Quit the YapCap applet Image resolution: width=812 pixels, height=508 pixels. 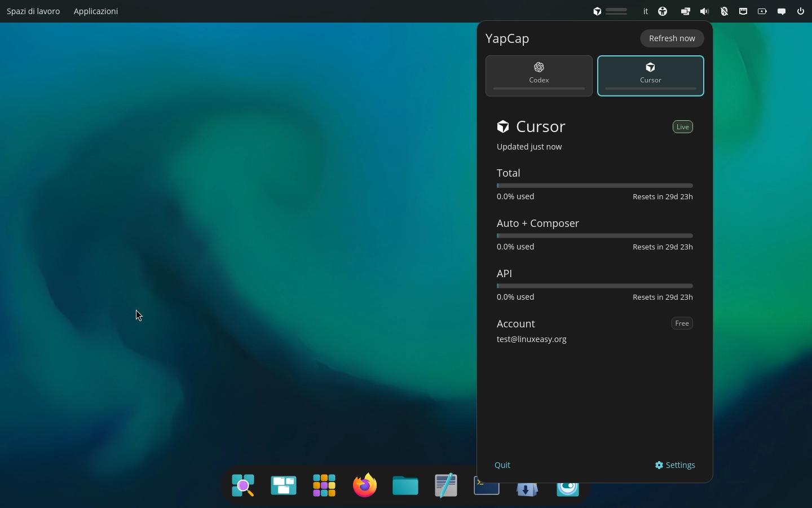click(502, 465)
